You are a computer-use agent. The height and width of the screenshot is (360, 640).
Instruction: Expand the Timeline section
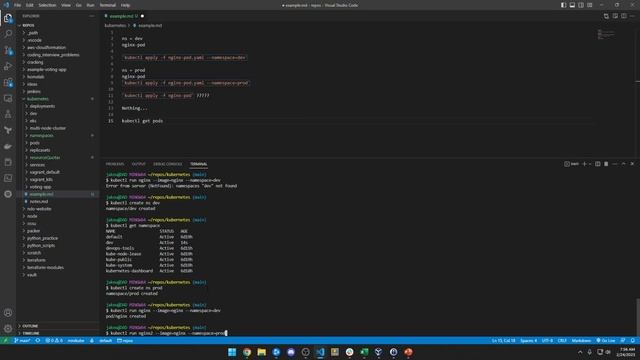point(57,333)
